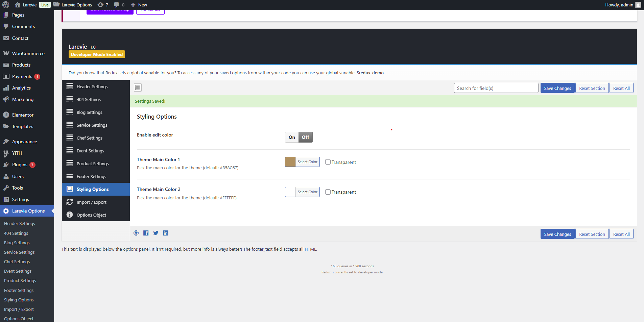The image size is (644, 322).
Task: Click the 404 Settings list icon
Action: click(x=70, y=99)
